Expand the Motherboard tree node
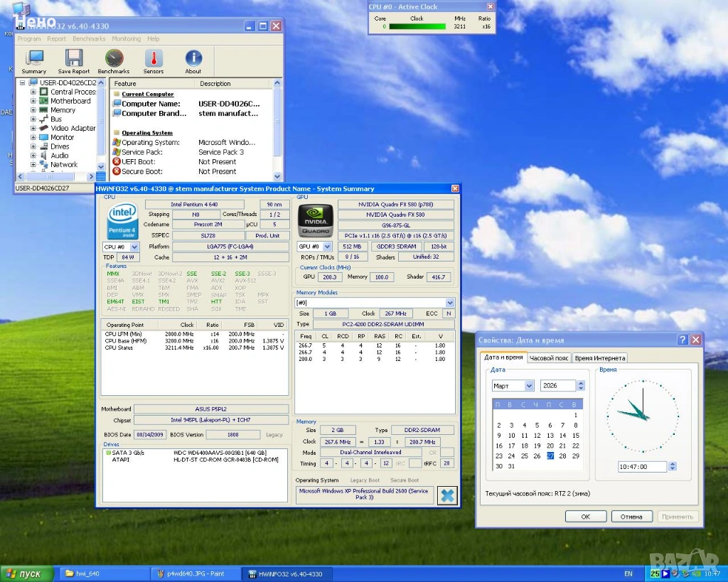 33,101
